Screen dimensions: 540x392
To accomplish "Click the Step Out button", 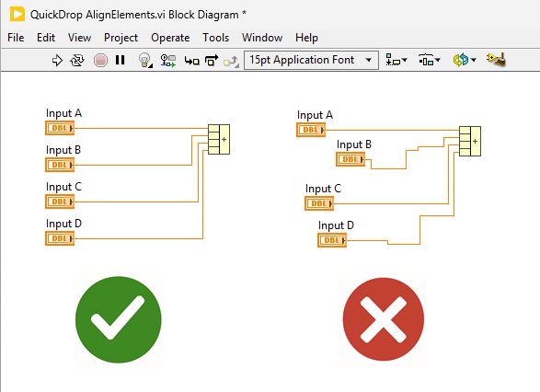I will coord(231,61).
